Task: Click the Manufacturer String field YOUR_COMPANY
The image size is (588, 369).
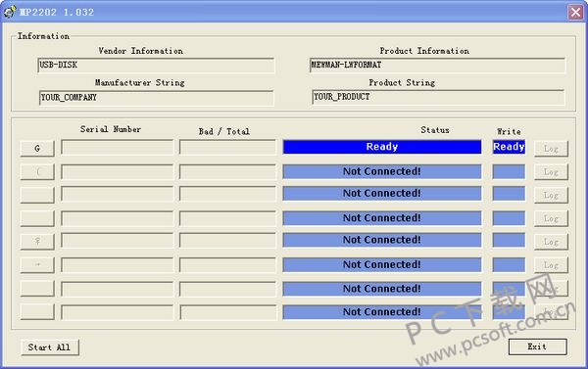Action: coord(156,98)
